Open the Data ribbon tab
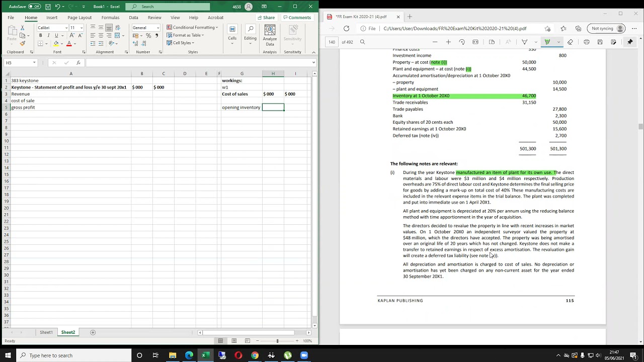This screenshot has height=362, width=644. click(x=133, y=18)
